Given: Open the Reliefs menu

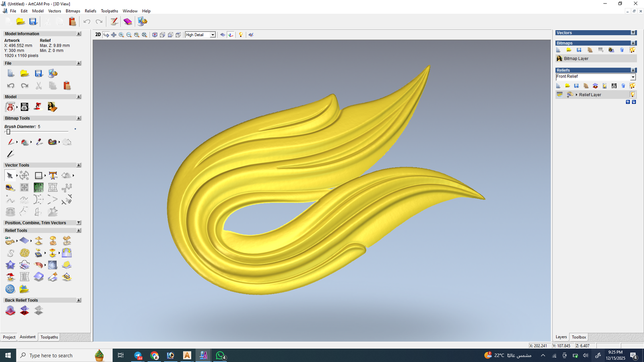Looking at the screenshot, I should 90,11.
